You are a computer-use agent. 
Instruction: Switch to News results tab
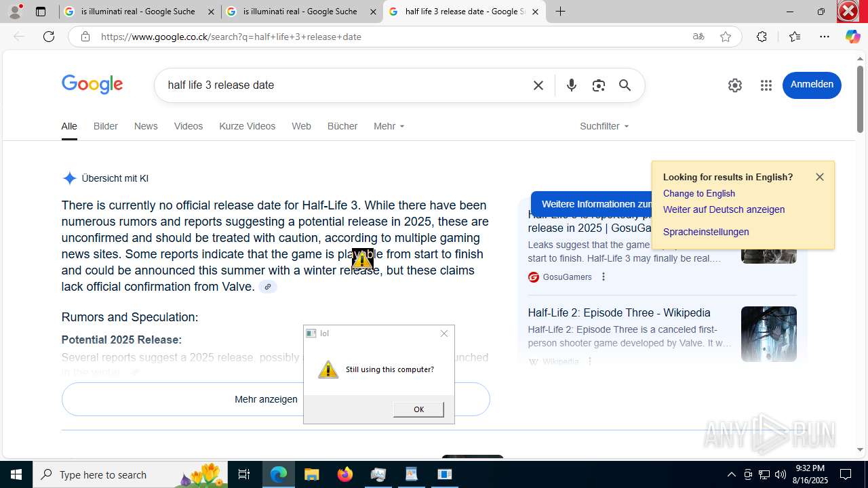146,126
